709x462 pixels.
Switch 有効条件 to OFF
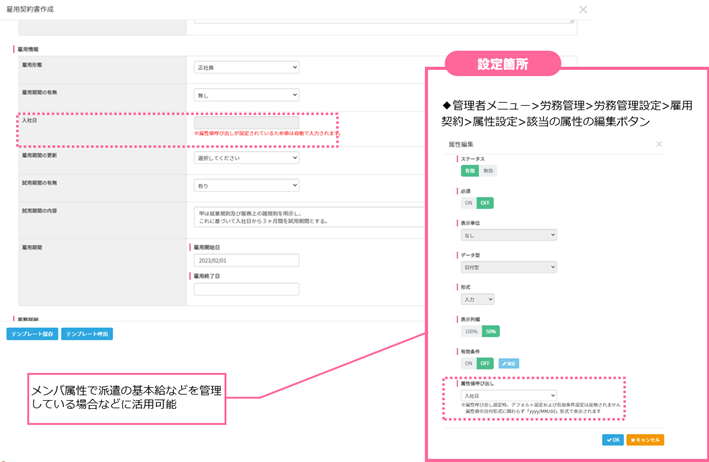pyautogui.click(x=485, y=363)
